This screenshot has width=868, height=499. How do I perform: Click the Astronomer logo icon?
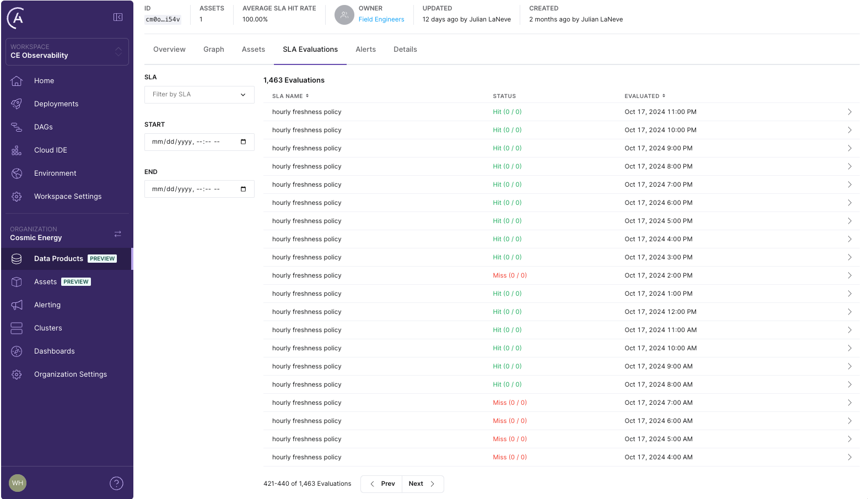[x=17, y=18]
